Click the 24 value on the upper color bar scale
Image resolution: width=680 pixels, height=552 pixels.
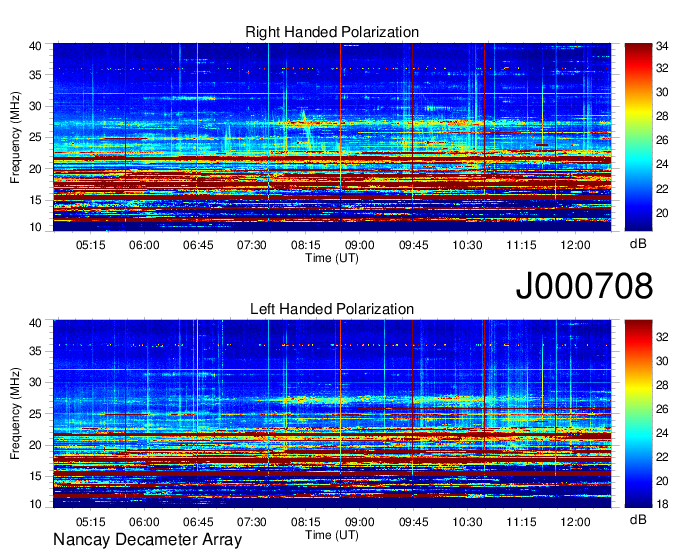tap(662, 164)
